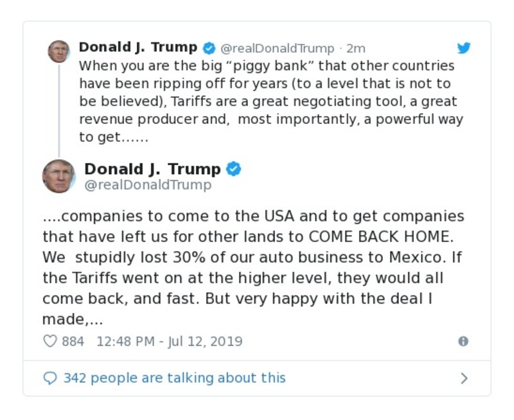Click 'COME BACK HOME' text in tweet body
The width and height of the screenshot is (514, 420).
point(382,236)
